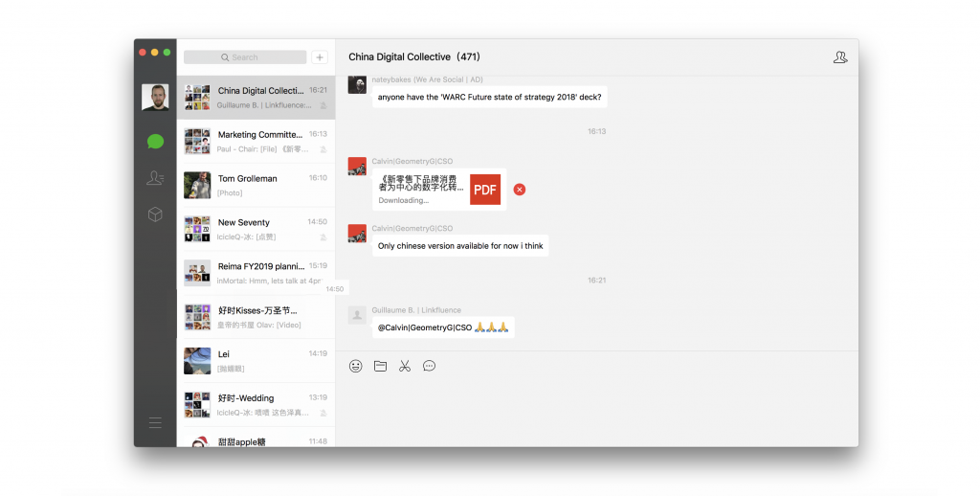
Task: Select the screenshot scissors tool
Action: 405,366
